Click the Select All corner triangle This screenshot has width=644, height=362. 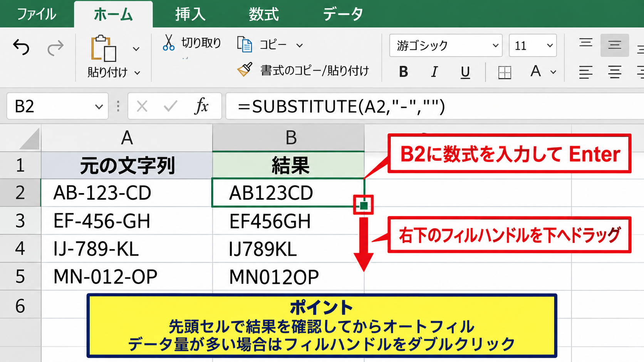pyautogui.click(x=30, y=138)
